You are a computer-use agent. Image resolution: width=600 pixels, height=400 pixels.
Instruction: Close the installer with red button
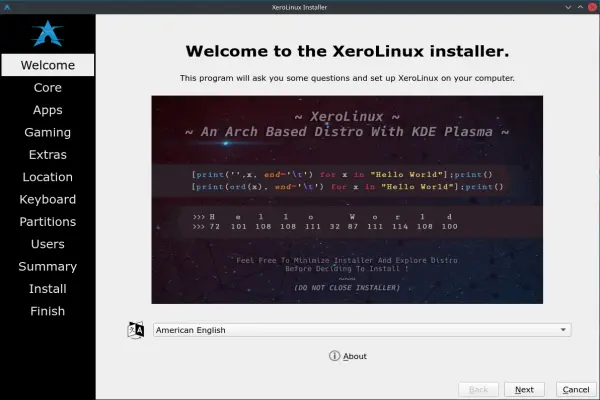(x=592, y=7)
